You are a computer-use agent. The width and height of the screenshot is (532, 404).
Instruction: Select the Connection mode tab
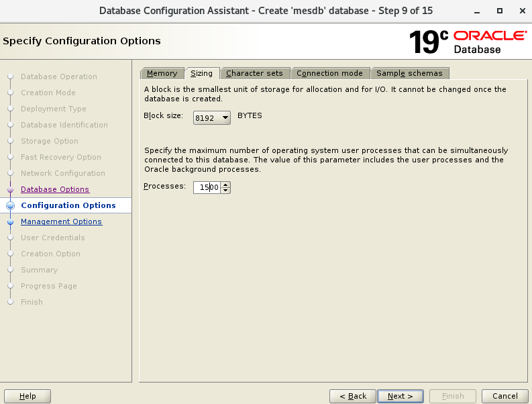329,73
